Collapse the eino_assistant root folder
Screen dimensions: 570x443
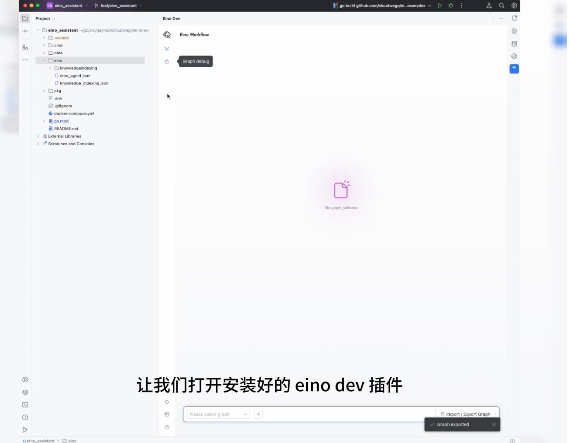pyautogui.click(x=38, y=30)
